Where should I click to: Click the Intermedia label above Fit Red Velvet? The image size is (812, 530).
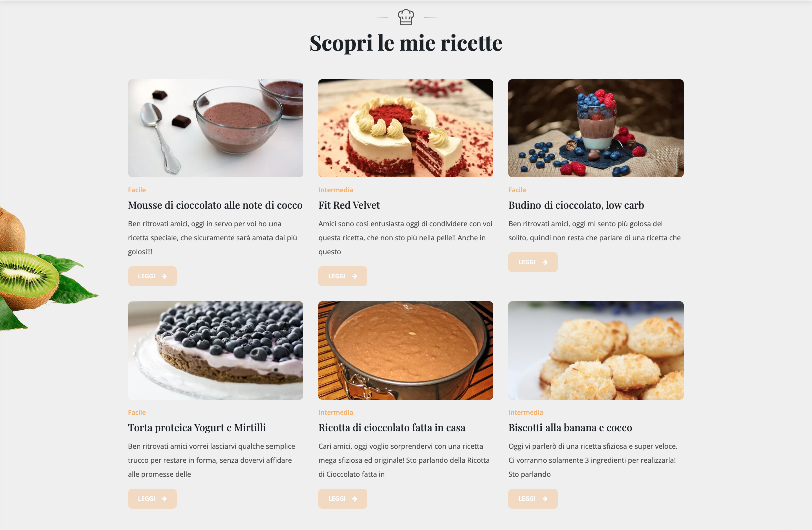tap(336, 190)
